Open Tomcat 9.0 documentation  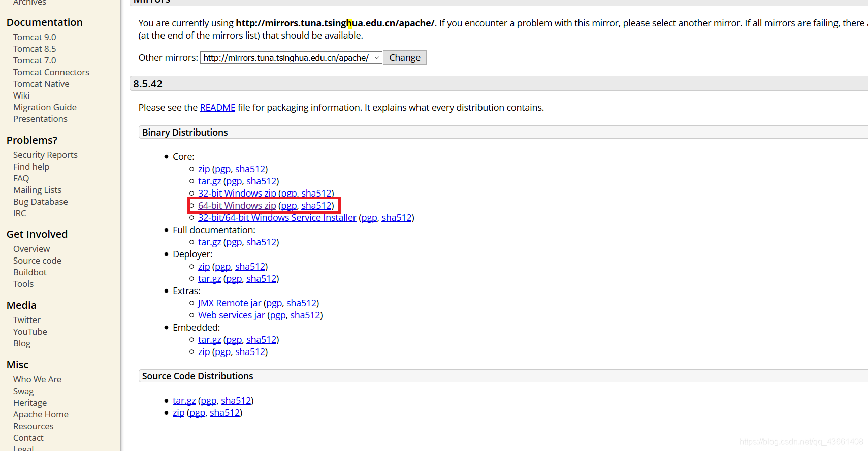pyautogui.click(x=35, y=37)
